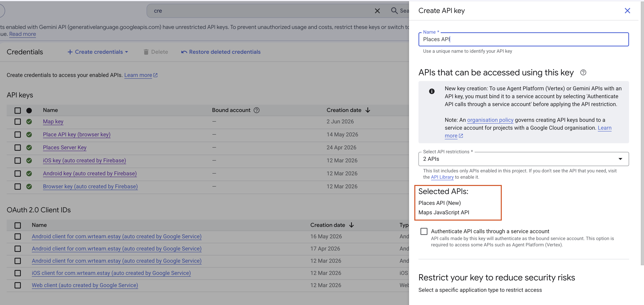Tick the checkbox for Map key
The height and width of the screenshot is (305, 644).
tap(17, 121)
